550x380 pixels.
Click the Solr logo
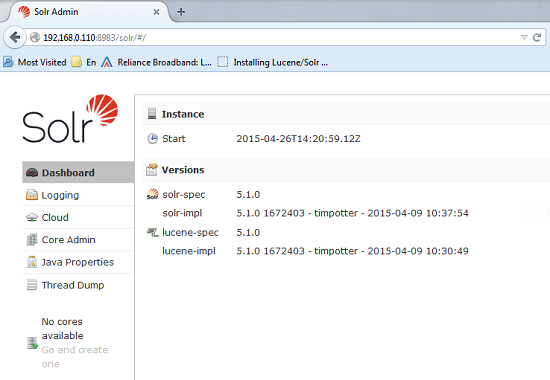[70, 119]
